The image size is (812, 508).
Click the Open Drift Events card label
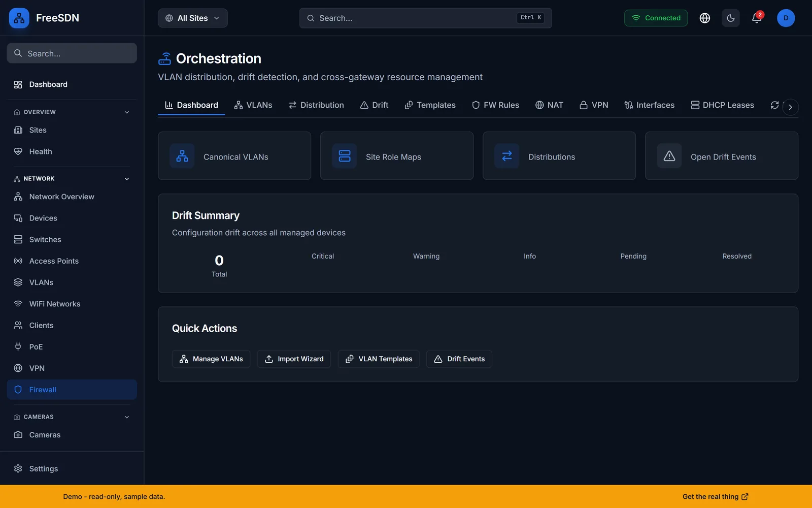pyautogui.click(x=723, y=157)
